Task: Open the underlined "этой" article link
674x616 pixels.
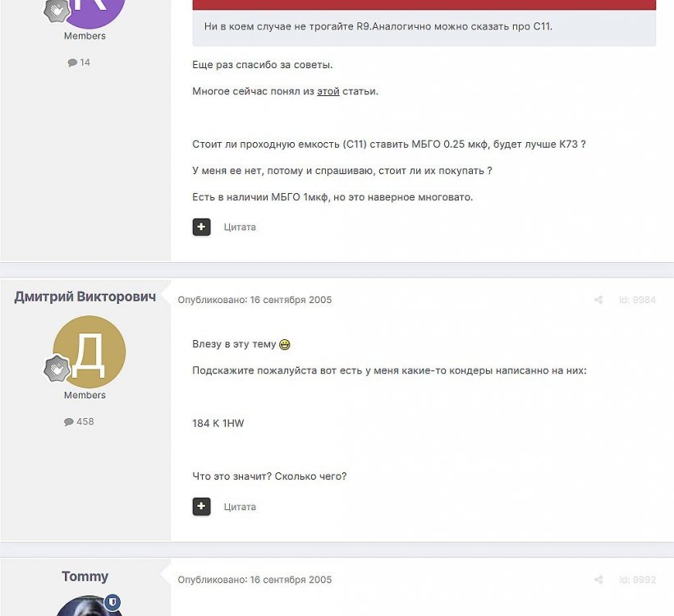Action: [x=328, y=91]
